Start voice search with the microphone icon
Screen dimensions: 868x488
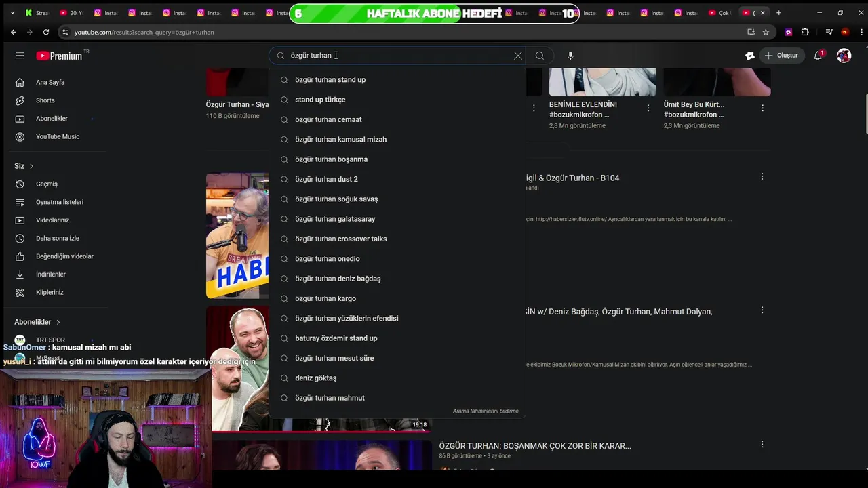(x=570, y=56)
